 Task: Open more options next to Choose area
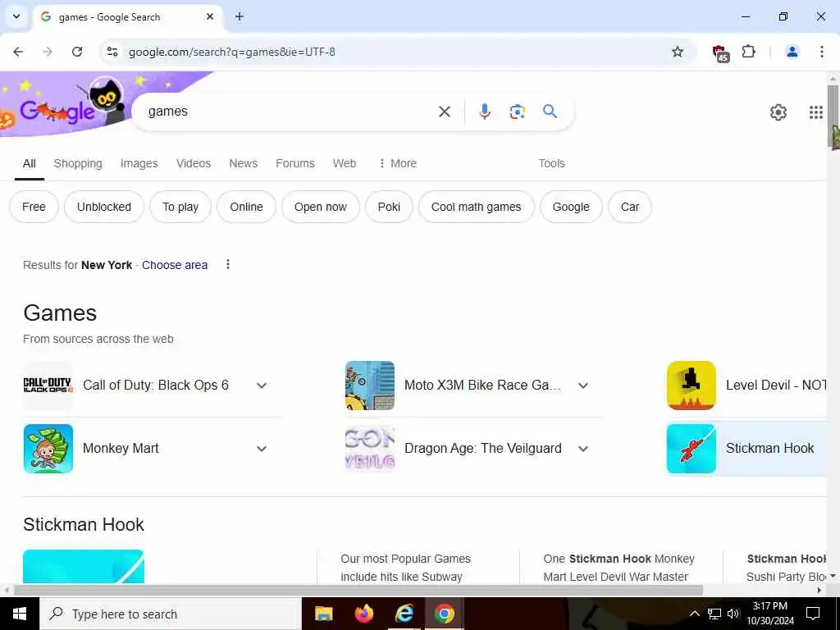228,264
